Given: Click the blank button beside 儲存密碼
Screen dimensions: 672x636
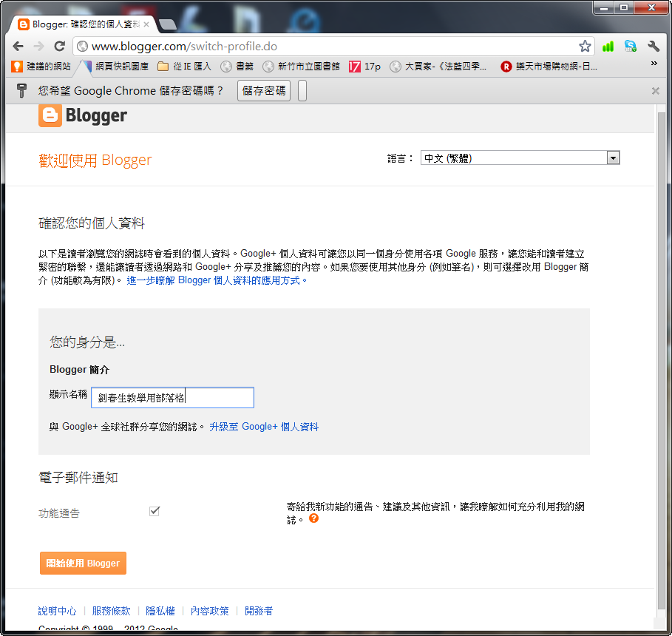Looking at the screenshot, I should pos(302,91).
